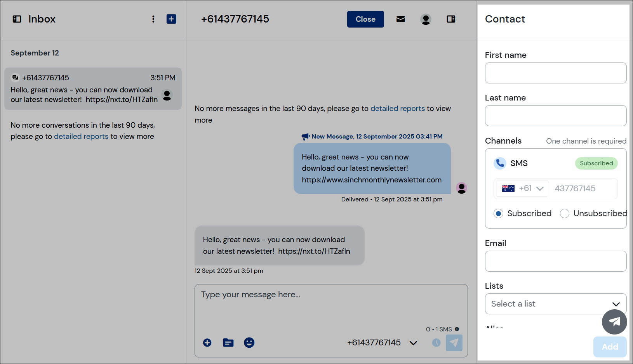Screen dimensions: 633x364
Task: Open the emoji picker in the message composer
Action: tap(249, 343)
